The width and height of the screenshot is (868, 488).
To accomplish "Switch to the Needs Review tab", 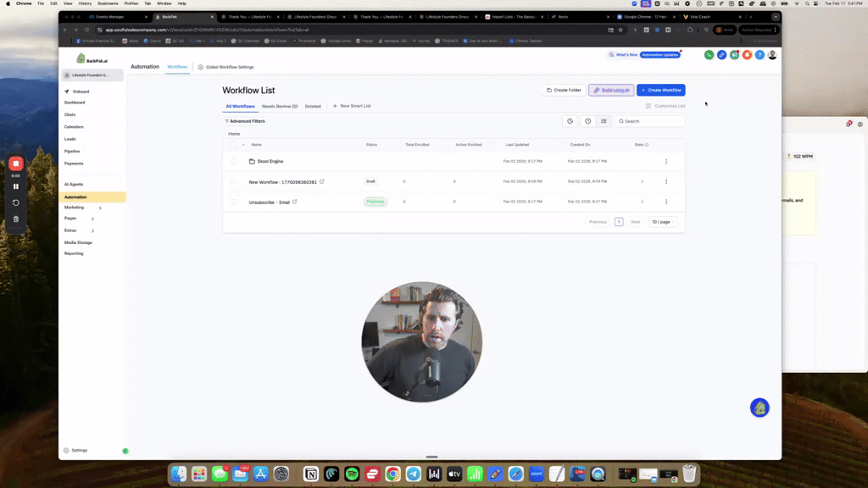I will point(280,106).
